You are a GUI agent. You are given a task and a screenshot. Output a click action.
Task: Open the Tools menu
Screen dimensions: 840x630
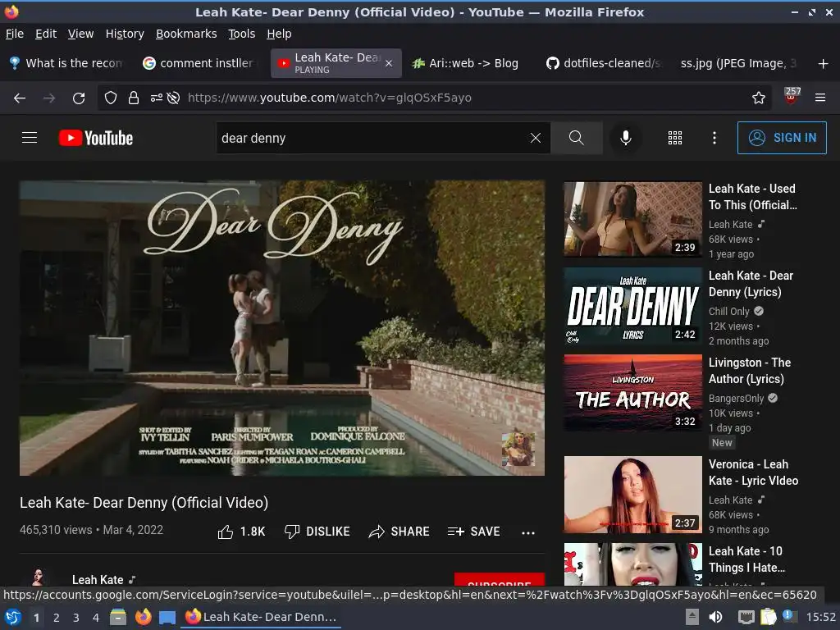(x=242, y=34)
